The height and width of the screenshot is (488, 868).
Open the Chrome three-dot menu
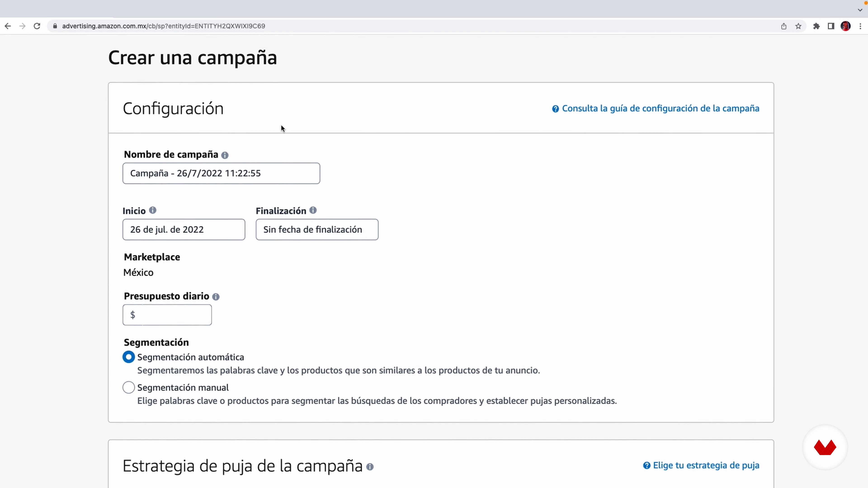860,26
